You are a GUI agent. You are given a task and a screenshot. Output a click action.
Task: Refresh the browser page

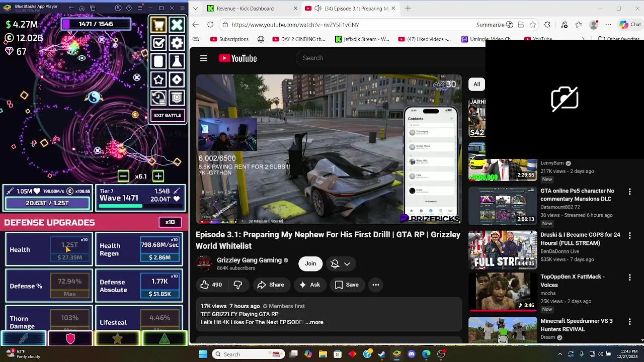pyautogui.click(x=210, y=25)
